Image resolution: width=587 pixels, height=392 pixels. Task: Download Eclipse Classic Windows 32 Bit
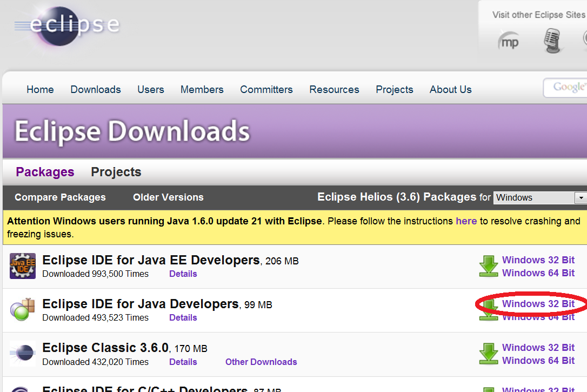pyautogui.click(x=538, y=348)
